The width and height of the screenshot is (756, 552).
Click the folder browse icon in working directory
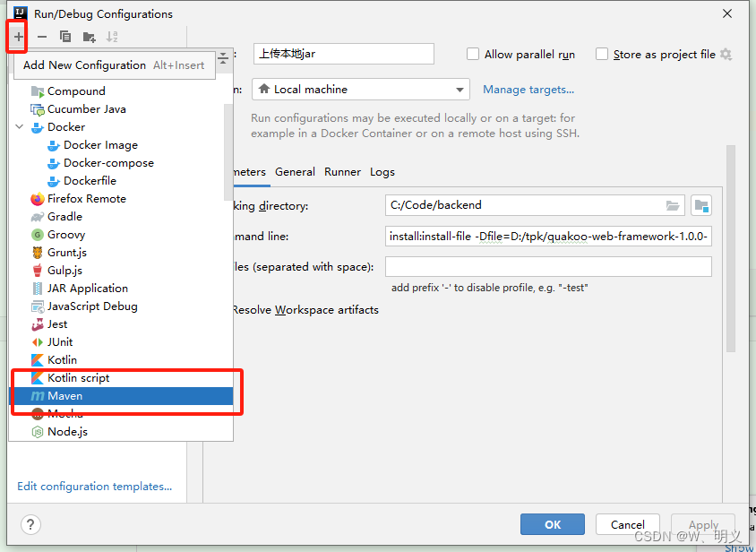tap(673, 205)
